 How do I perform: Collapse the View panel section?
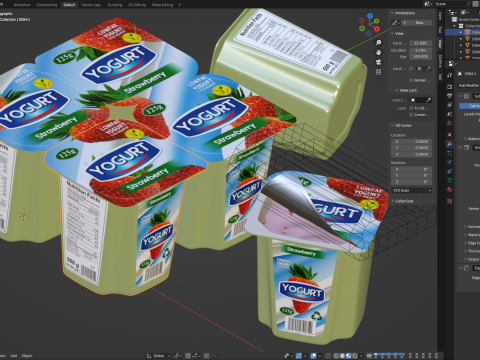tap(392, 33)
